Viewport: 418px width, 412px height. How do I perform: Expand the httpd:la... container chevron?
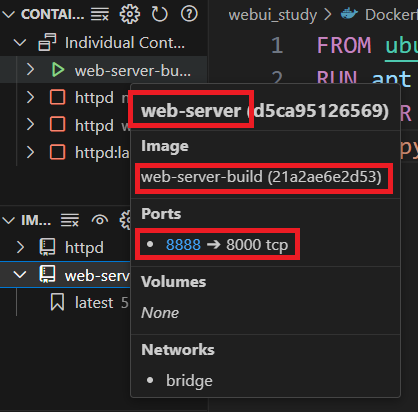click(30, 152)
